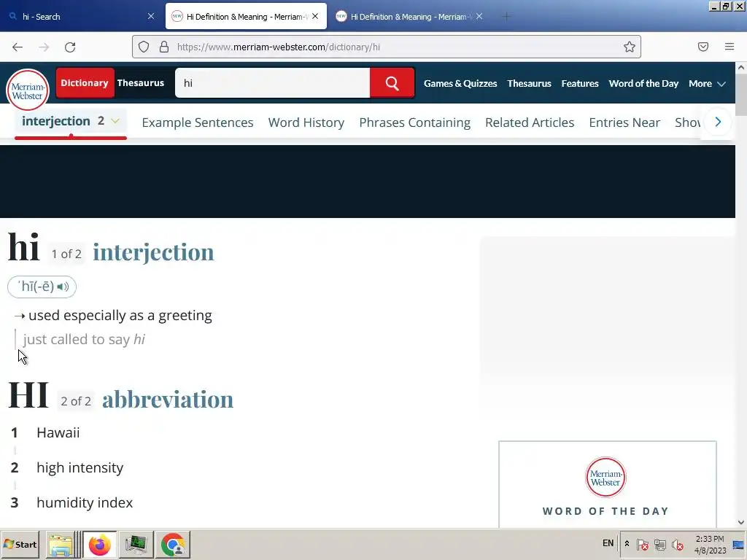The height and width of the screenshot is (560, 747).
Task: Play the pronunciation audio for hi
Action: pos(63,287)
